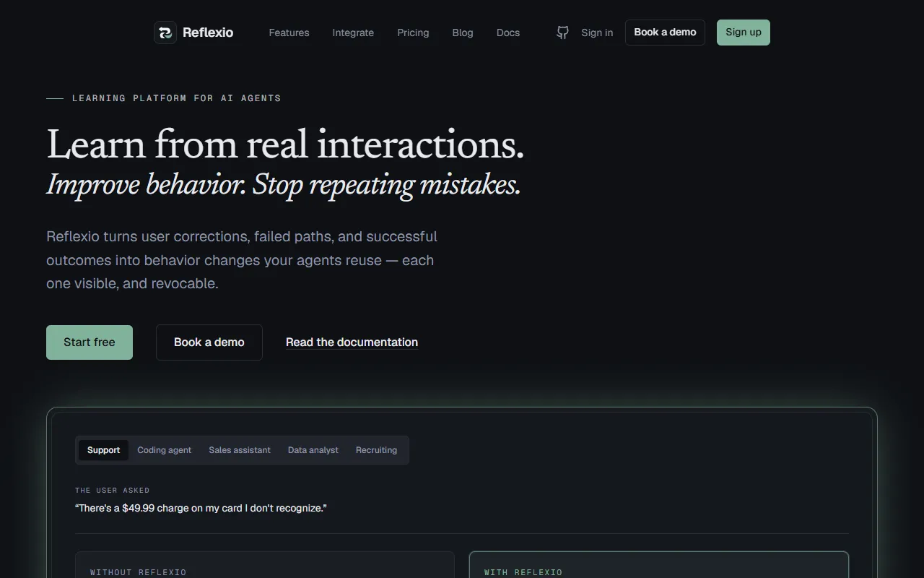Open Docs in the top navigation
The height and width of the screenshot is (578, 924).
(508, 33)
